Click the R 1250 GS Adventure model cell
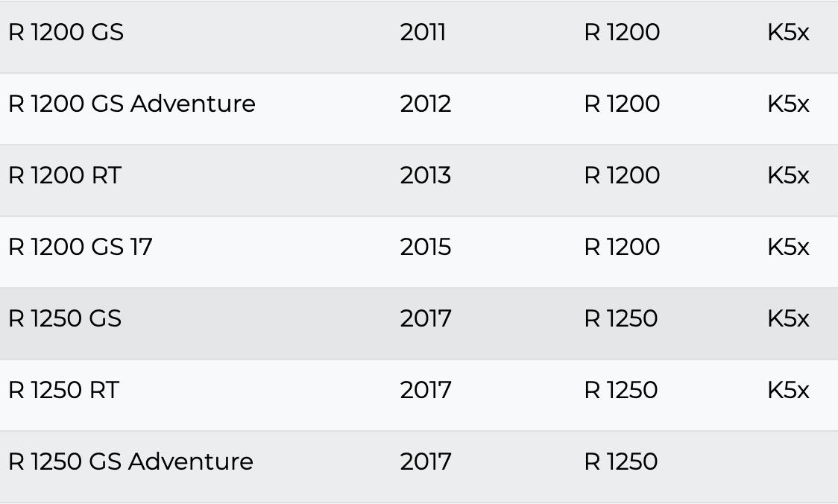The image size is (838, 504). [x=130, y=462]
